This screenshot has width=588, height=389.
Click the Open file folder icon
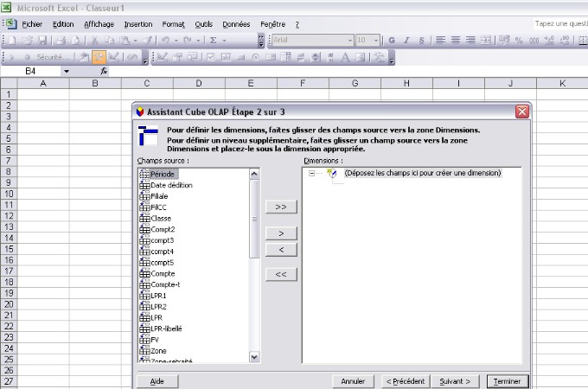pos(28,40)
